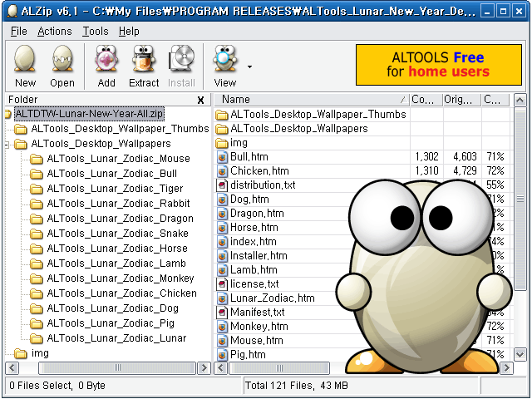Click the Total 121 Files, 43 MB status text
532x399 pixels.
pos(297,386)
